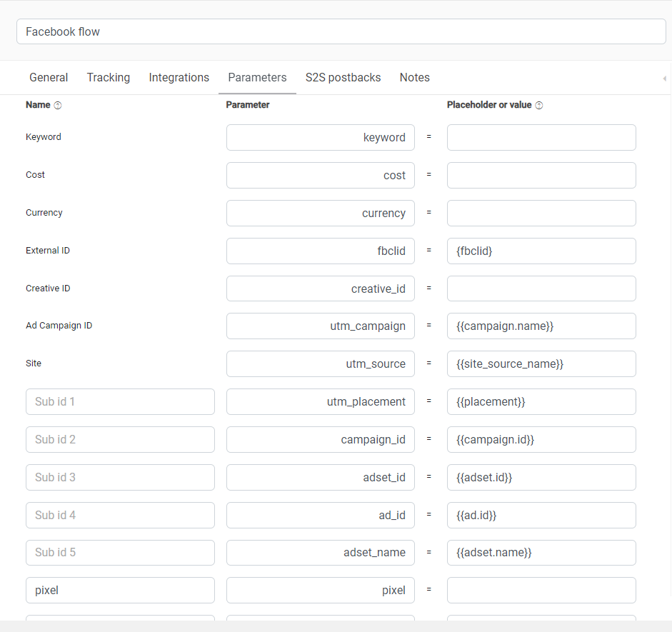Collapse the side panel arrow at right edge
Image resolution: width=672 pixels, height=632 pixels.
point(665,79)
